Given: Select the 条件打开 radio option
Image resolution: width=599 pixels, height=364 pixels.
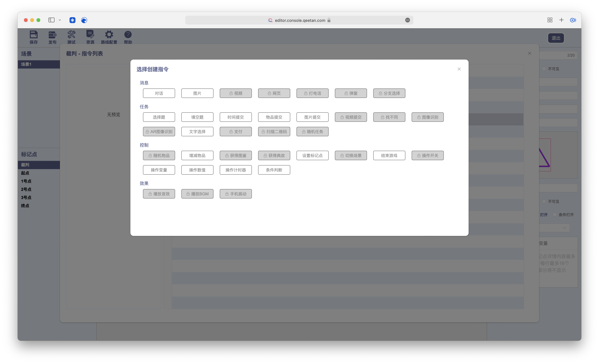Looking at the screenshot, I should tap(555, 215).
